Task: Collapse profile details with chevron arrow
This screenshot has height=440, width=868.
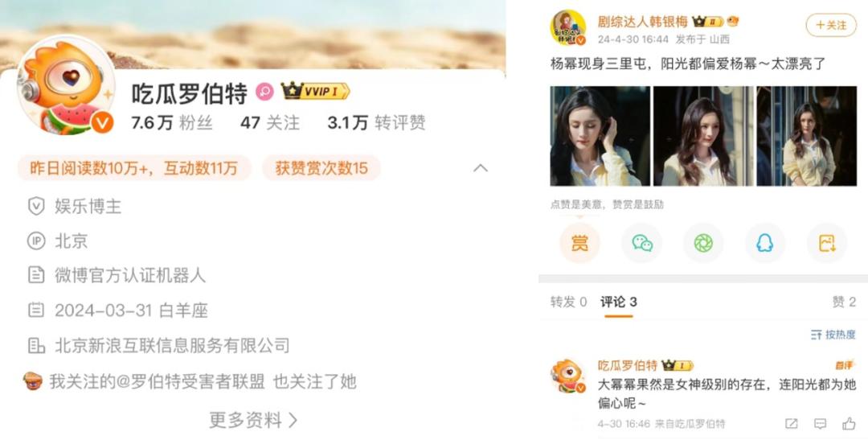Action: coord(481,168)
